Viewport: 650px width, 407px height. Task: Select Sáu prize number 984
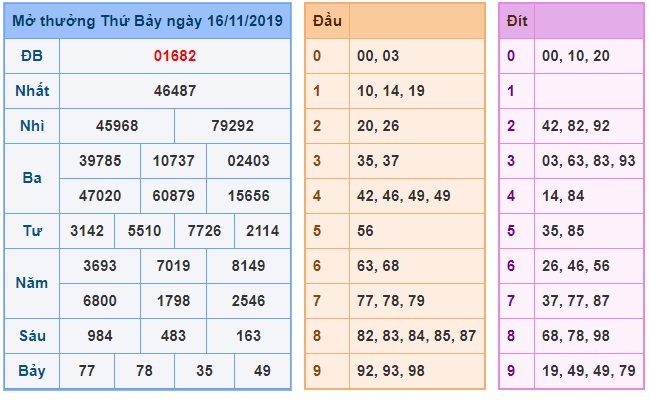(x=100, y=336)
